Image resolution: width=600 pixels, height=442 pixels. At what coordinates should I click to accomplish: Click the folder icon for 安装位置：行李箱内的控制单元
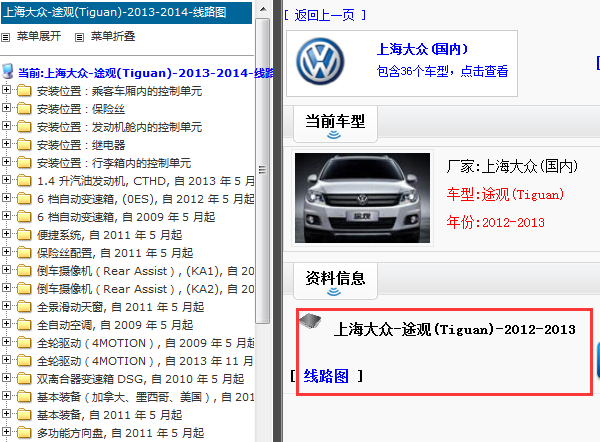[x=24, y=163]
